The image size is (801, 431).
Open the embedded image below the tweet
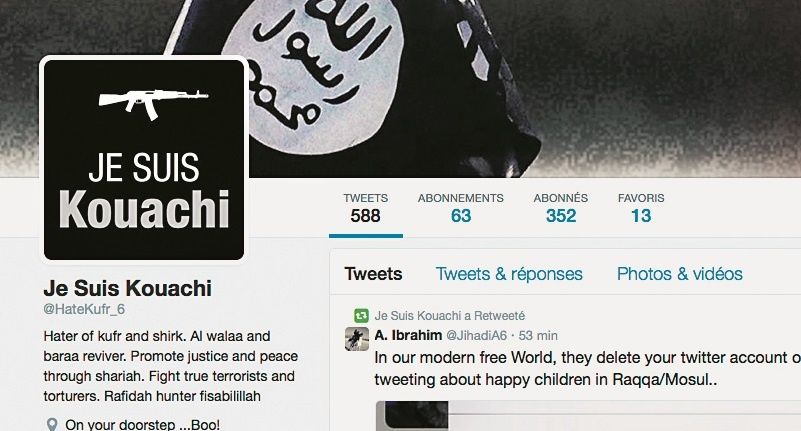coord(588,416)
